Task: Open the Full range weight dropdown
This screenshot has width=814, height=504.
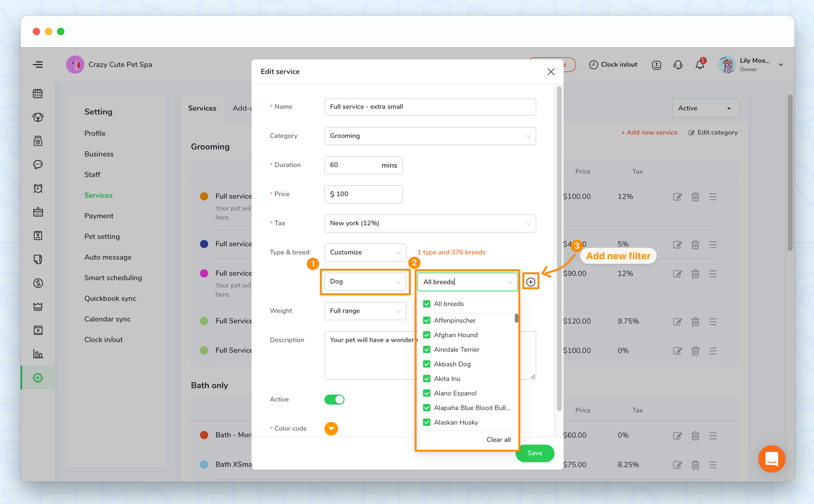Action: pos(365,311)
